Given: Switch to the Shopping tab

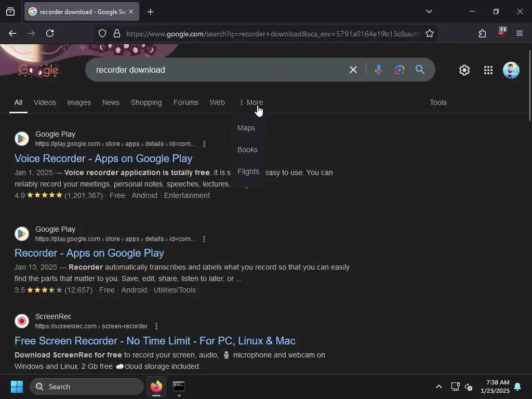Looking at the screenshot, I should (146, 102).
